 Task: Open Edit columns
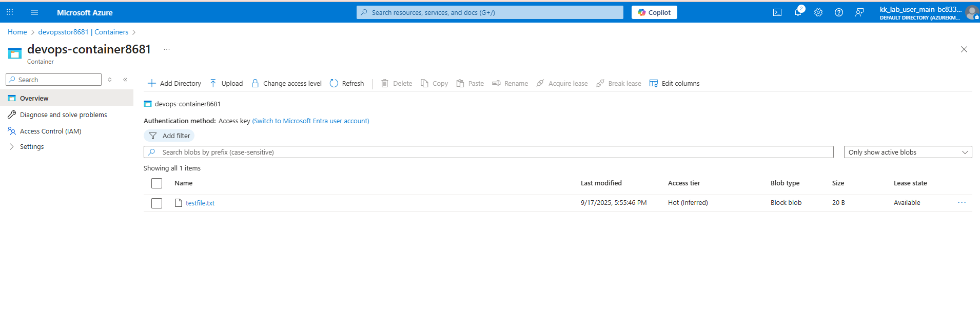click(x=675, y=83)
